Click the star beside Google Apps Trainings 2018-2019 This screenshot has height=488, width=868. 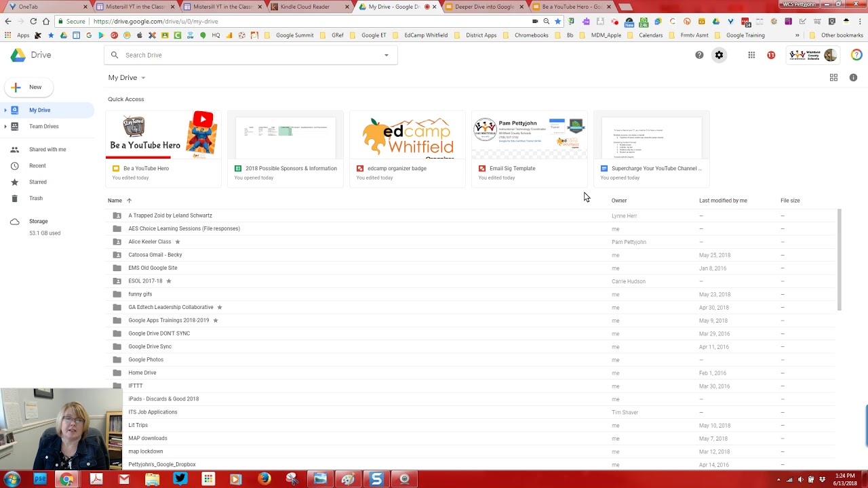pos(216,321)
